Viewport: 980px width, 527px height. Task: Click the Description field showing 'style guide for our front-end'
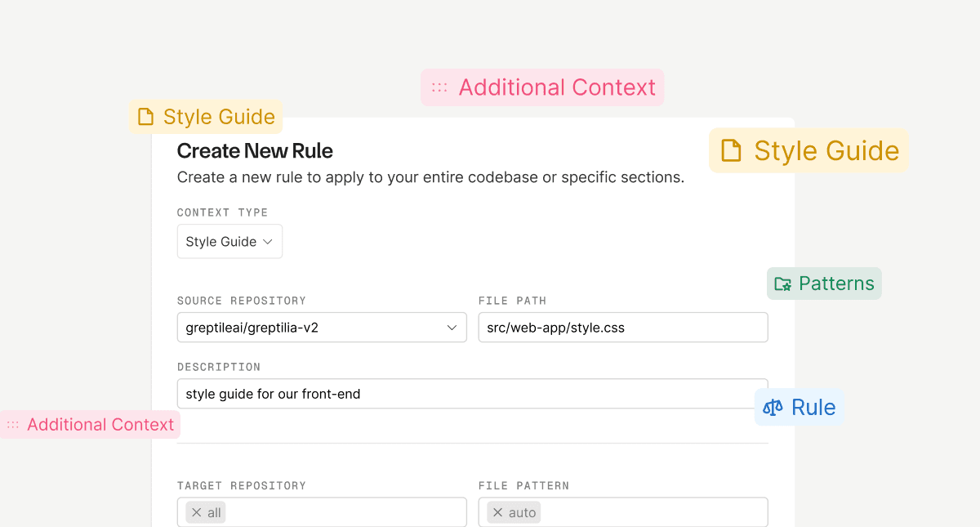[x=472, y=393]
